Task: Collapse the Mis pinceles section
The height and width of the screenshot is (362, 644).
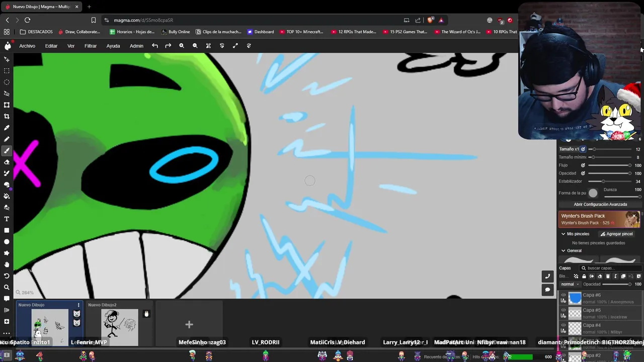Action: [x=563, y=234]
